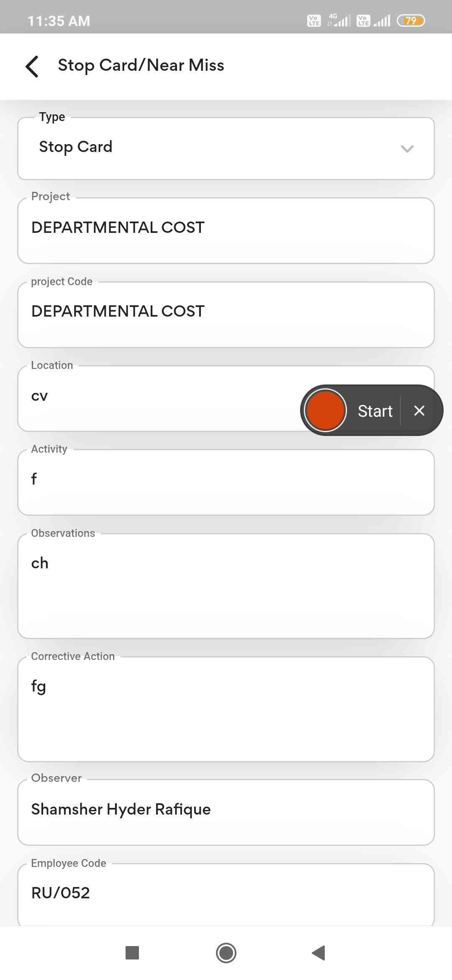The width and height of the screenshot is (452, 980).
Task: Open the Type dropdown chevron
Action: coord(407,149)
